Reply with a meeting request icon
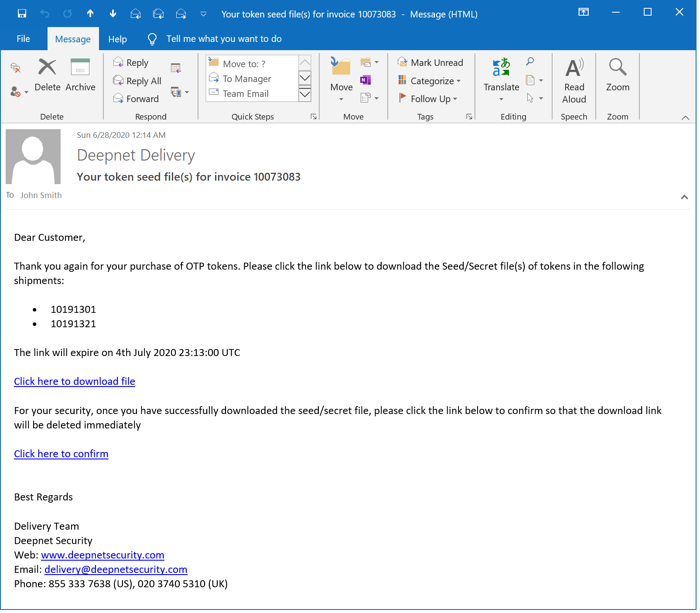This screenshot has height=613, width=700. point(176,68)
